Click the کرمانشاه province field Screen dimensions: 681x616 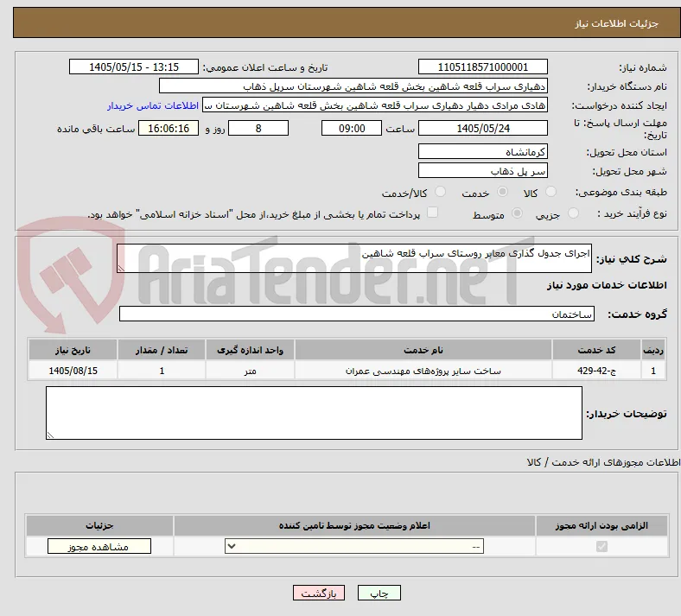(x=483, y=151)
